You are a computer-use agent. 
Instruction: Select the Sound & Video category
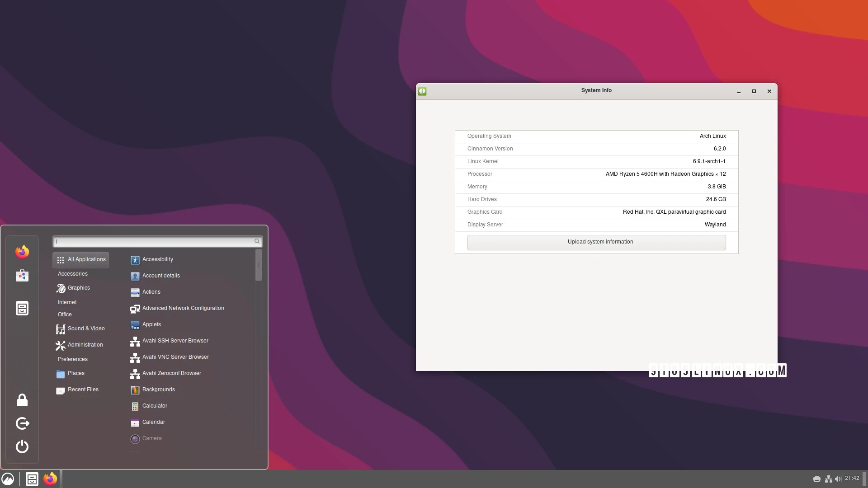pos(85,328)
